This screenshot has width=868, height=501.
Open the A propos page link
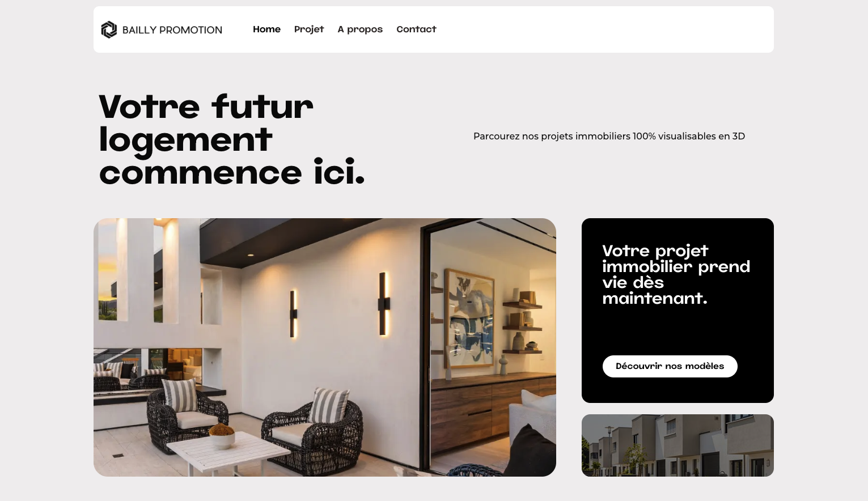(x=360, y=29)
